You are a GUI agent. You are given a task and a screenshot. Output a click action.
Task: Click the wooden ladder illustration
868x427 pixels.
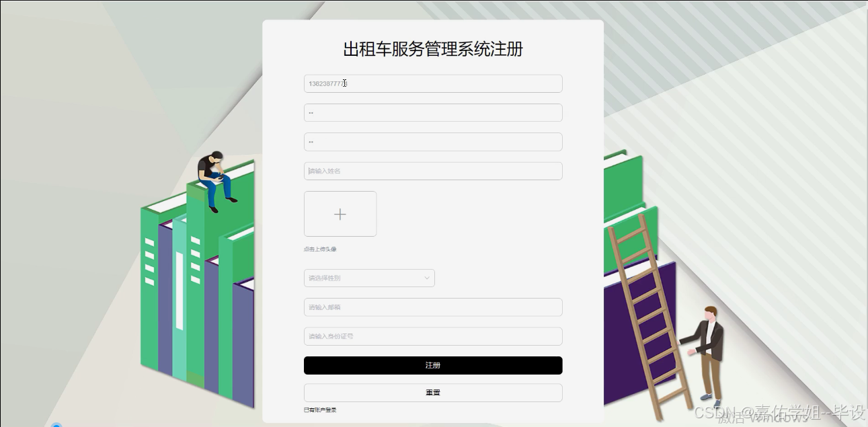coord(649,311)
